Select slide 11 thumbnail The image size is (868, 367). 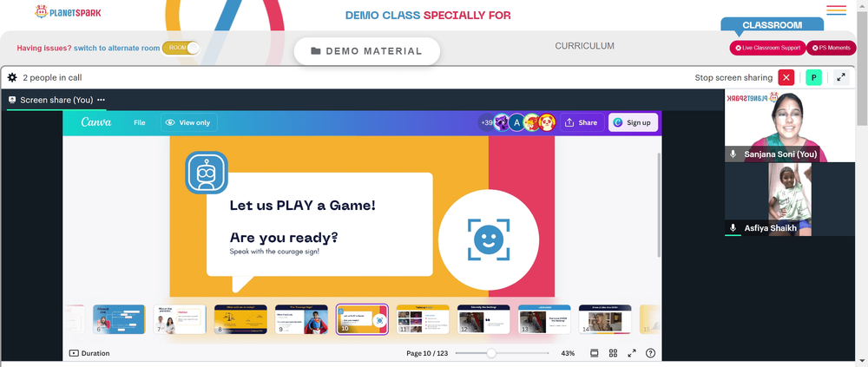[423, 319]
